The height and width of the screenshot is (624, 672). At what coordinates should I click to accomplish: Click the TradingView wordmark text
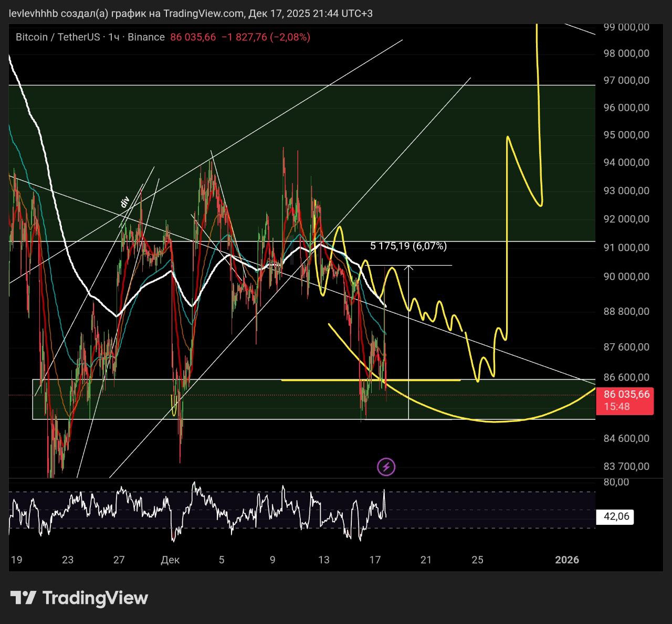tap(95, 598)
